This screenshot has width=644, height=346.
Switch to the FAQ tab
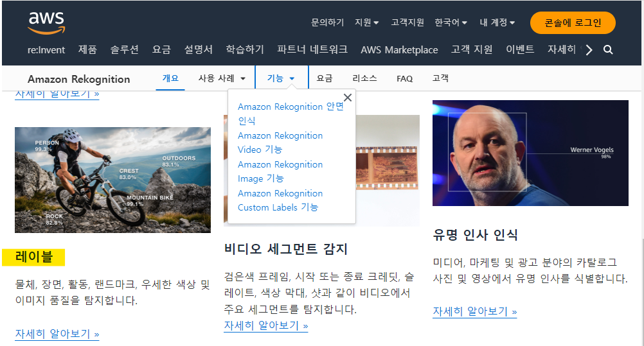click(404, 78)
